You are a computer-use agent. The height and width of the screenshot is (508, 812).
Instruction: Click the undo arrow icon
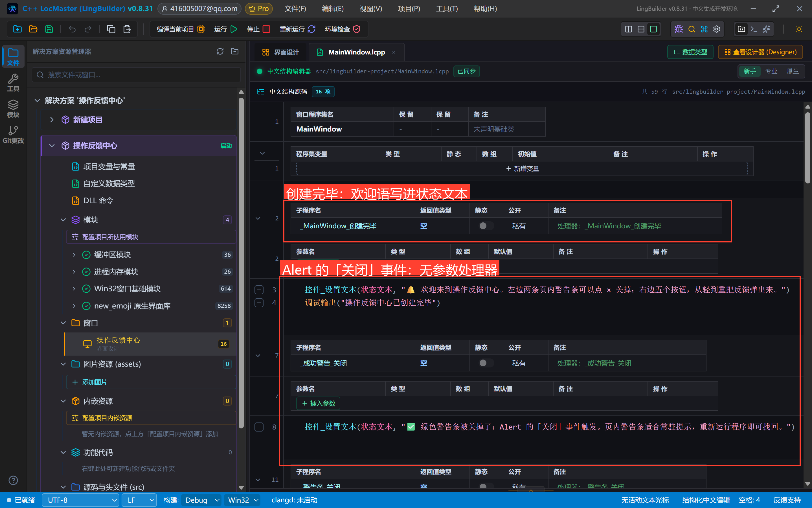click(72, 29)
